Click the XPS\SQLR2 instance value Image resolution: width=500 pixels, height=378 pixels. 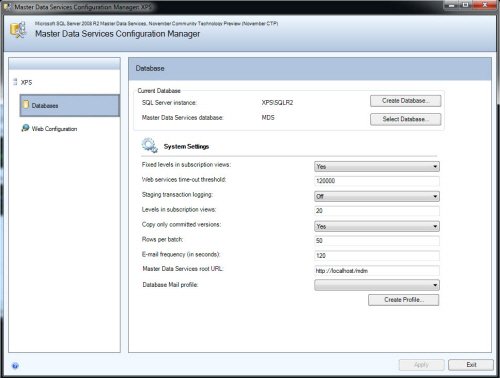[277, 103]
